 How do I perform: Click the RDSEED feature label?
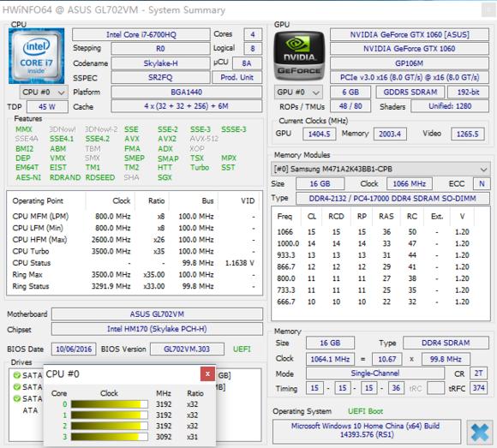[100, 177]
